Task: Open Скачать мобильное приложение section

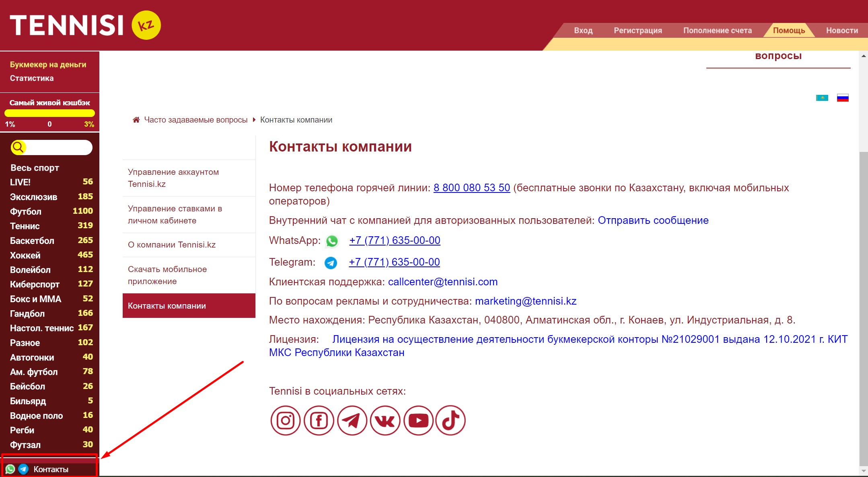Action: (x=189, y=275)
